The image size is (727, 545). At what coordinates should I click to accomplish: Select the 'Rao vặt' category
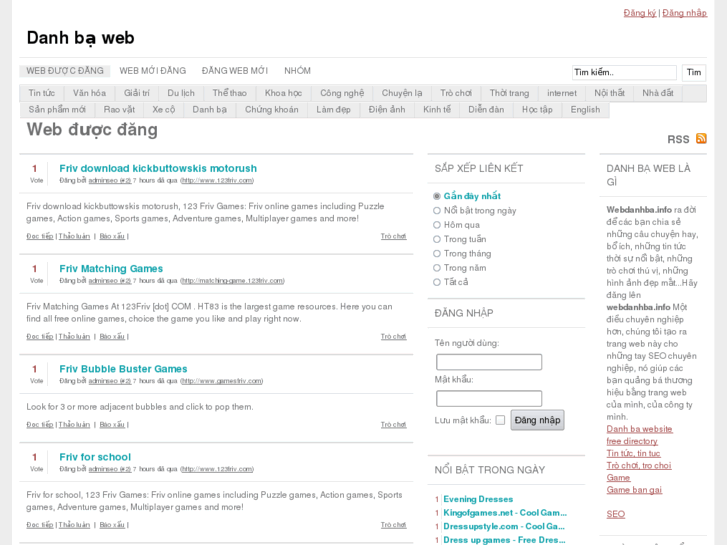coord(119,109)
